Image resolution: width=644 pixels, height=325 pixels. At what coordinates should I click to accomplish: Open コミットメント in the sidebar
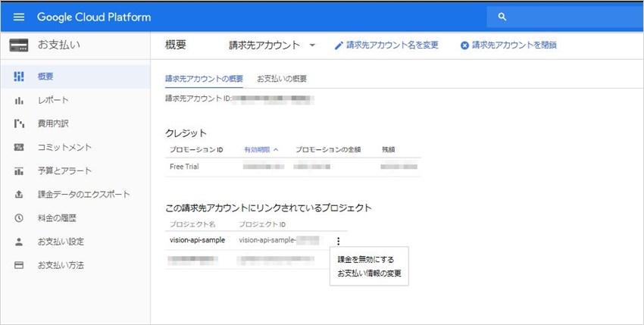point(76,147)
